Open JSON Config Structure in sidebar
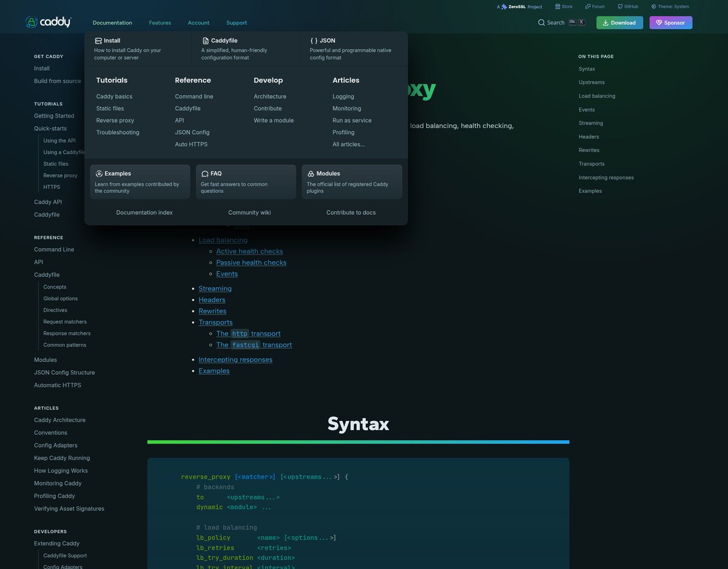Viewport: 728px width, 569px height. [64, 372]
